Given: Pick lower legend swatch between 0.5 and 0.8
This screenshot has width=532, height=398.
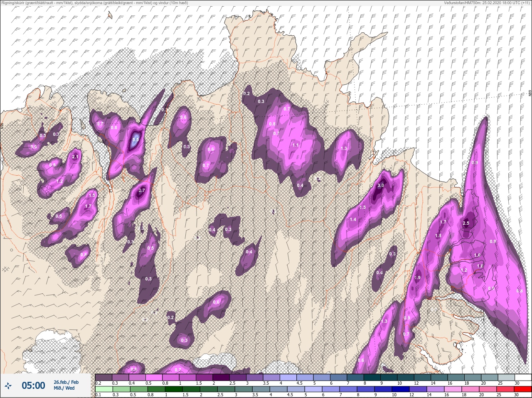Looking at the screenshot, I should (139, 389).
